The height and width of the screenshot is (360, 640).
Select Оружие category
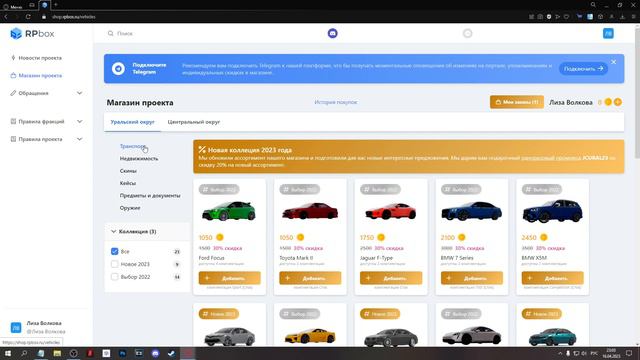(130, 208)
